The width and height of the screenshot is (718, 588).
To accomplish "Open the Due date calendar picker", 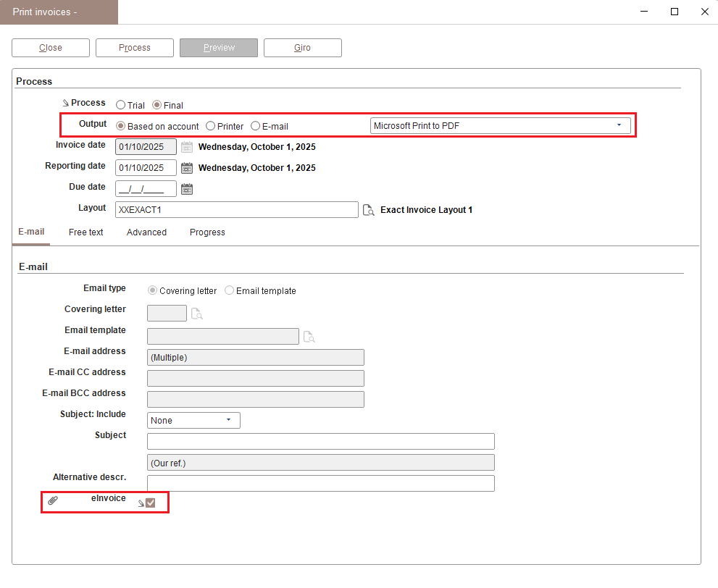I will pyautogui.click(x=187, y=189).
